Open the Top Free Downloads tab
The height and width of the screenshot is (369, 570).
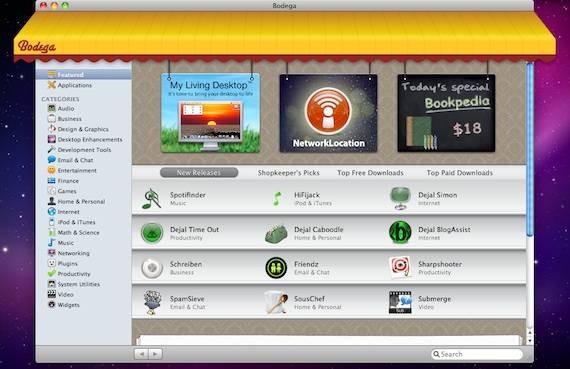point(370,173)
